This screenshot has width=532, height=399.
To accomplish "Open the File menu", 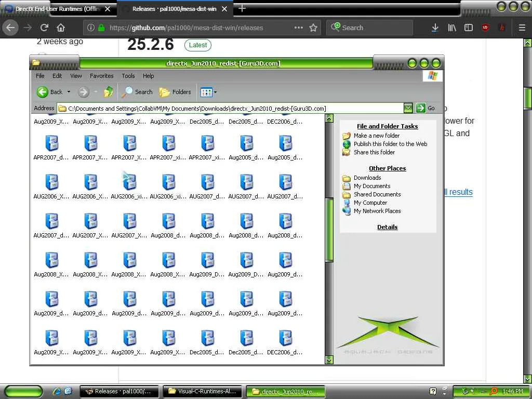I will [40, 76].
